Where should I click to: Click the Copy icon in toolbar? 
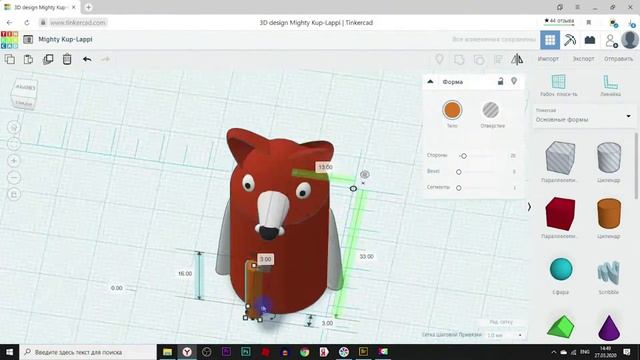(x=10, y=59)
